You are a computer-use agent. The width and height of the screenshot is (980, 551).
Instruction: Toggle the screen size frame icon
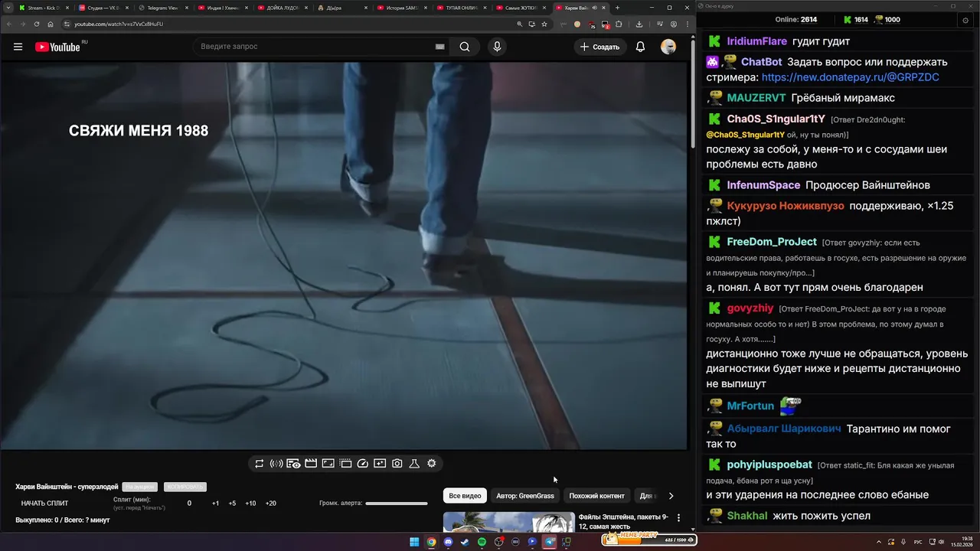[x=328, y=463]
